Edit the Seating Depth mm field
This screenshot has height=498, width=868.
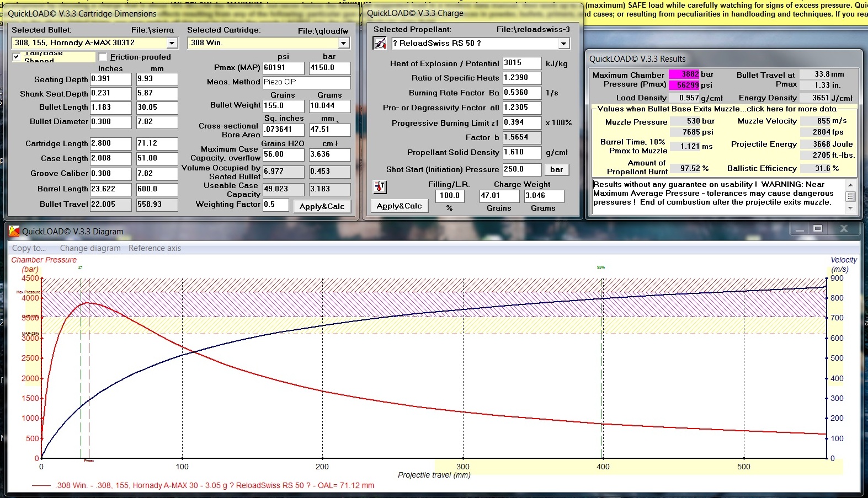click(157, 79)
